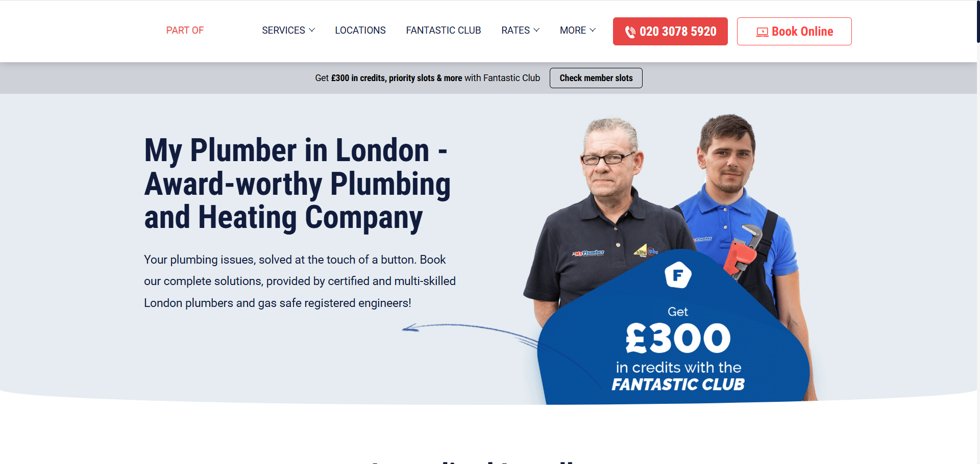Click the Fantastic Club F hexagon logo
980x464 pixels.
click(x=678, y=275)
